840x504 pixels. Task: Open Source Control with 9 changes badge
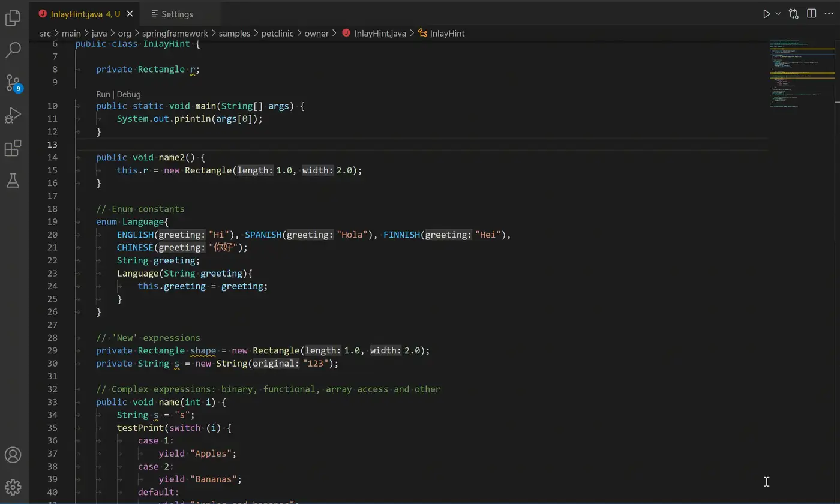pyautogui.click(x=13, y=83)
